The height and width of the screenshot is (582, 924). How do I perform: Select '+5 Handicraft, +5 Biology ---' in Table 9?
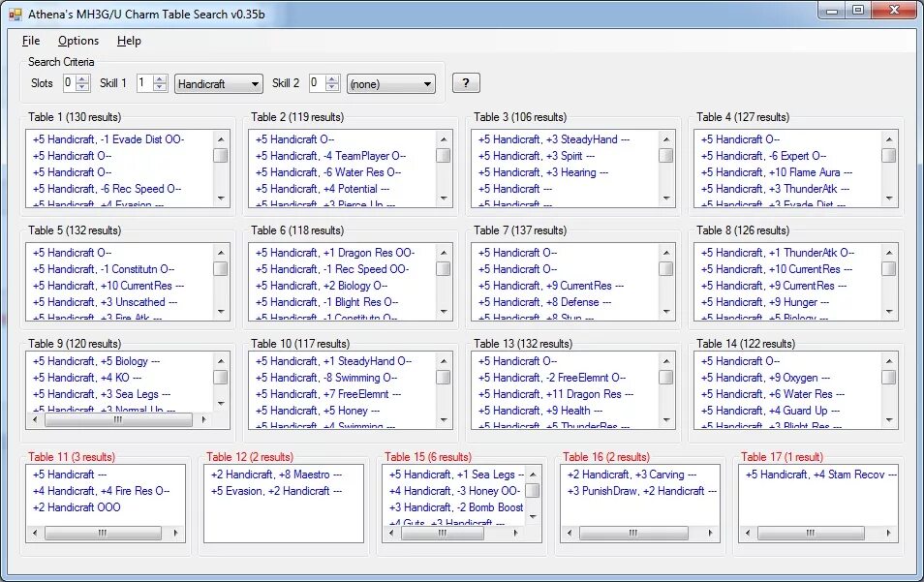click(x=96, y=361)
